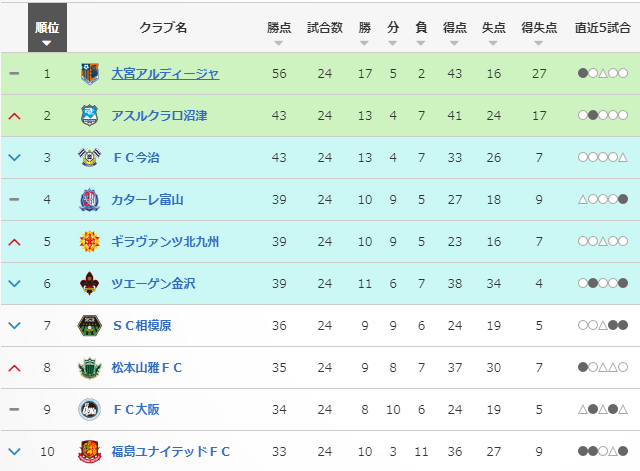
Task: Click the カターレ富山 team logo
Action: pos(89,200)
